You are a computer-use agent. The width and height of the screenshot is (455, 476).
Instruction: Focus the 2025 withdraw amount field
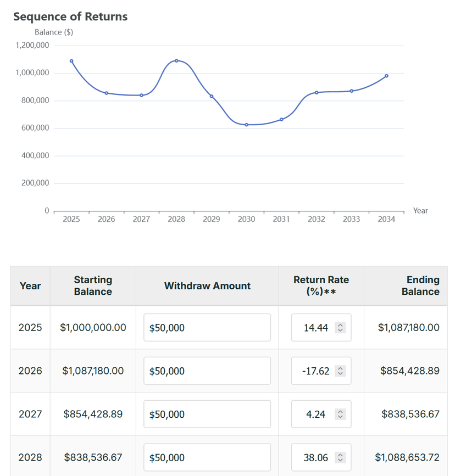(207, 328)
